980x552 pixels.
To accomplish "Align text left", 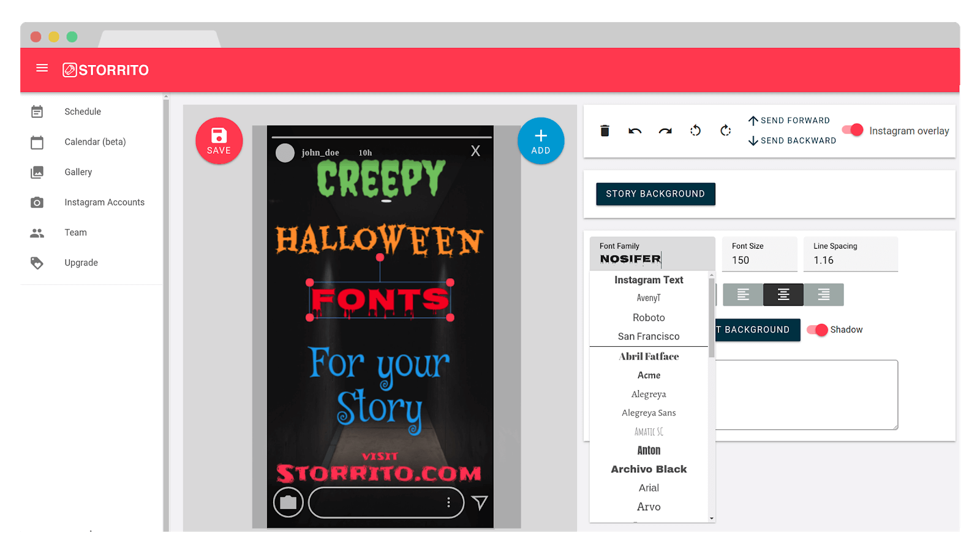I will pos(743,295).
